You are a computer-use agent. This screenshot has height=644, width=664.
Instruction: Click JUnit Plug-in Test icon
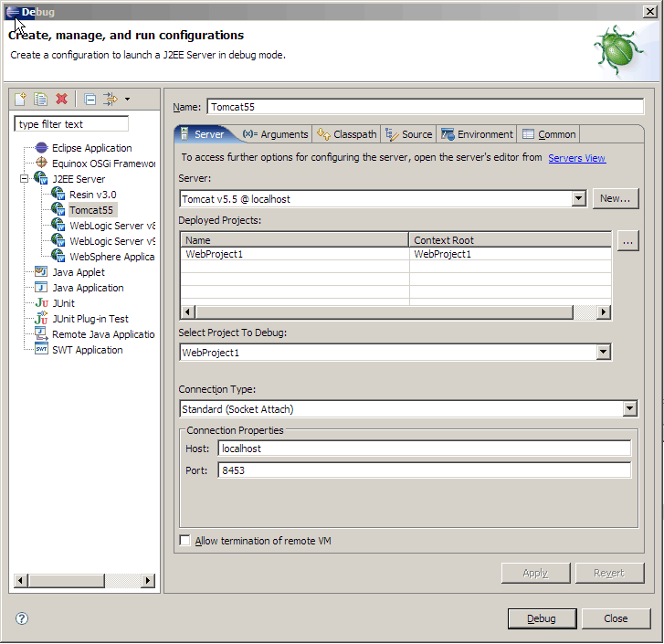pyautogui.click(x=41, y=318)
